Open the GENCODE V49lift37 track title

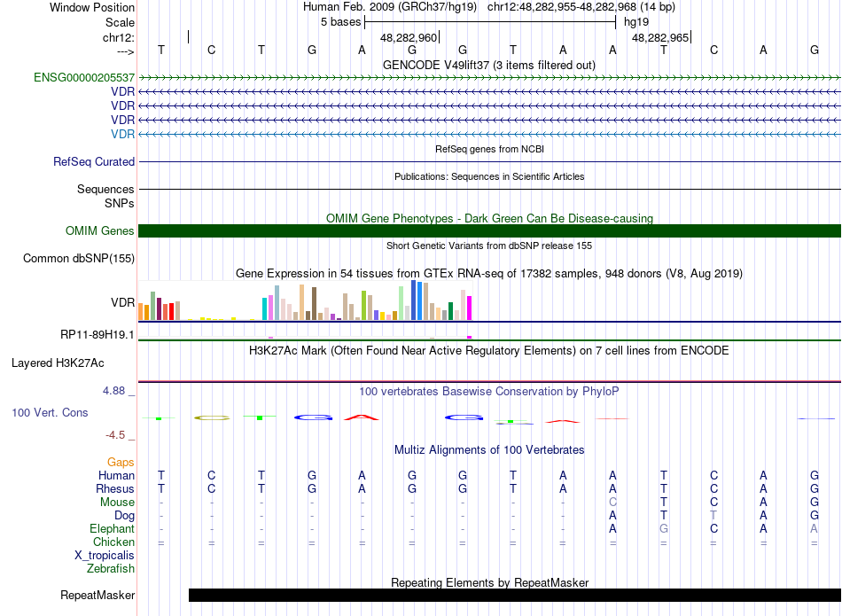(x=489, y=65)
